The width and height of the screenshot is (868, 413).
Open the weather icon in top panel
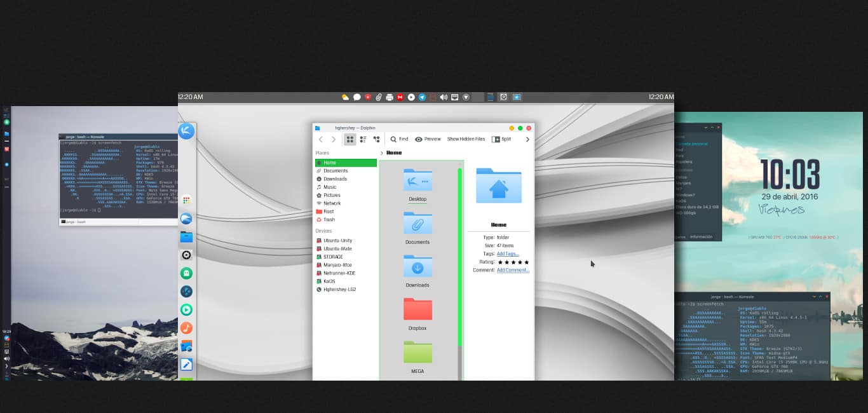[x=345, y=97]
